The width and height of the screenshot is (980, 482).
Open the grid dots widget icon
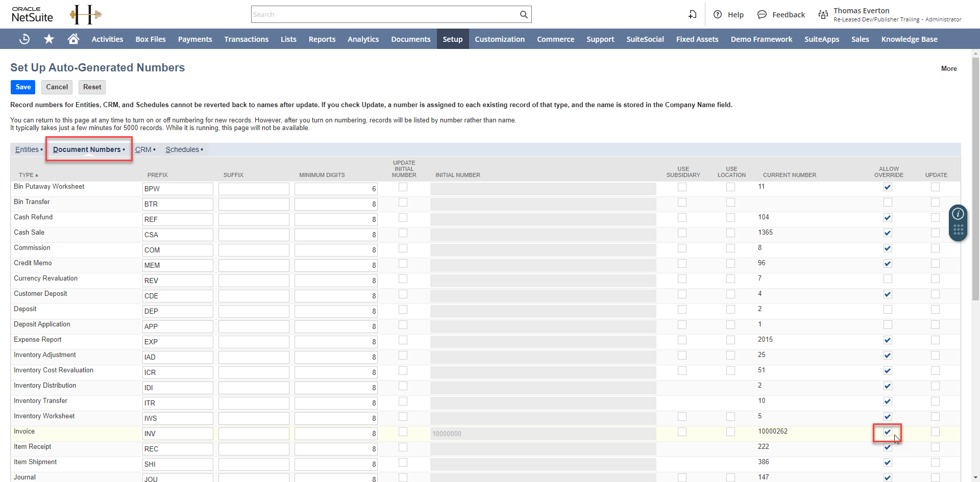click(958, 231)
